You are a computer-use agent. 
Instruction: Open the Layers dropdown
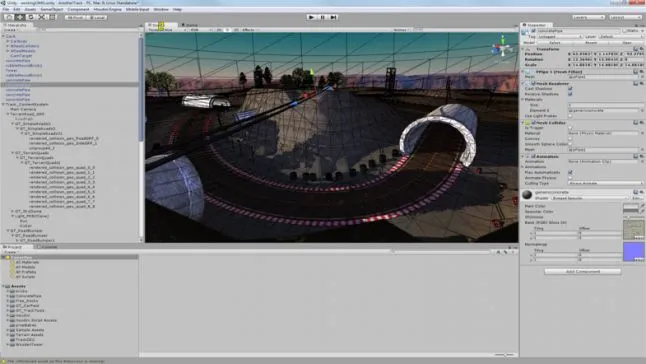pos(588,17)
